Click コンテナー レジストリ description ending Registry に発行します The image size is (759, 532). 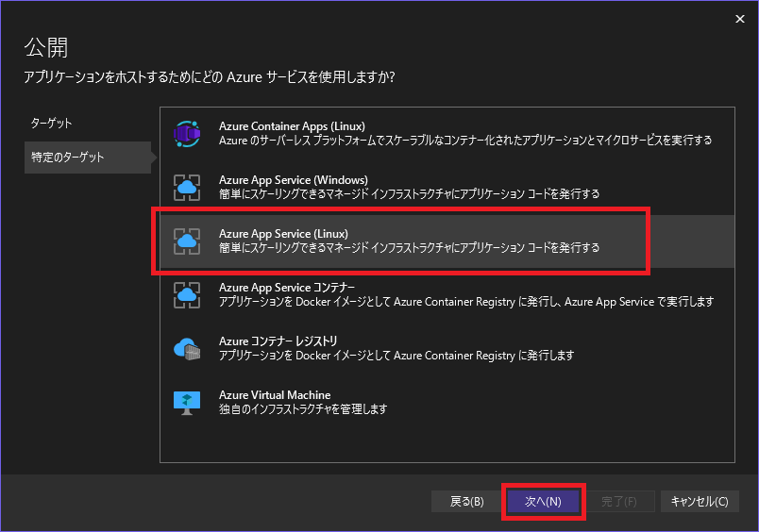[396, 356]
